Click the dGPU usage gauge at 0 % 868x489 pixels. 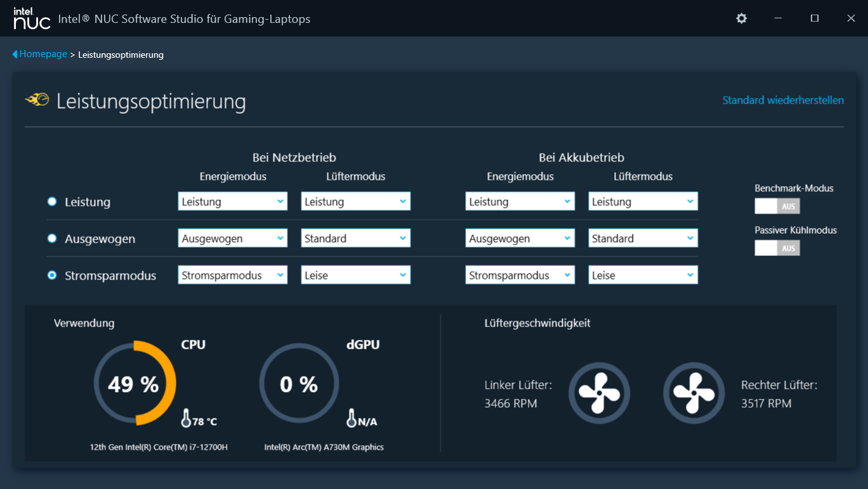coord(299,384)
